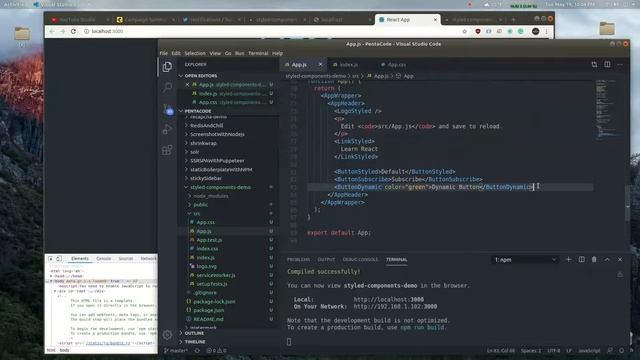Image resolution: width=640 pixels, height=360 pixels.
Task: Open App.test.js in the explorer
Action: (x=209, y=240)
